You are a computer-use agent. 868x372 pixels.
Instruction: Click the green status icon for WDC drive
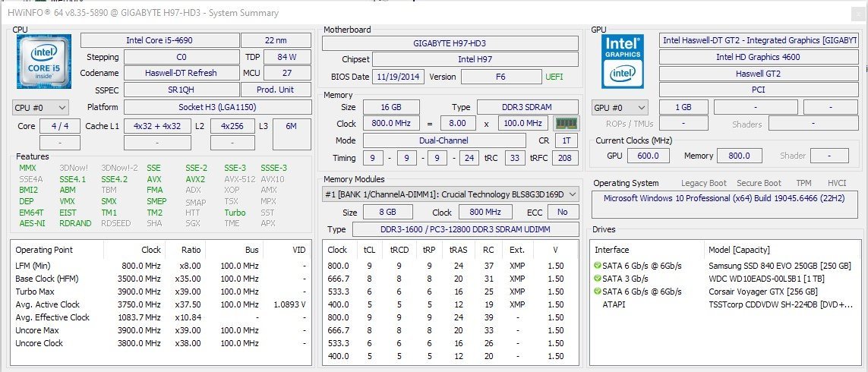(598, 279)
